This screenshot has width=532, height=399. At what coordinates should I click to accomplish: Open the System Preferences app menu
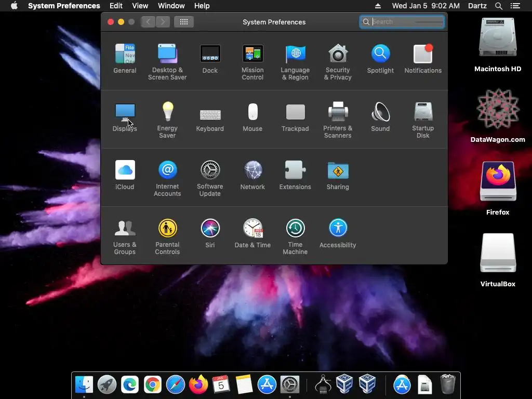coord(64,6)
